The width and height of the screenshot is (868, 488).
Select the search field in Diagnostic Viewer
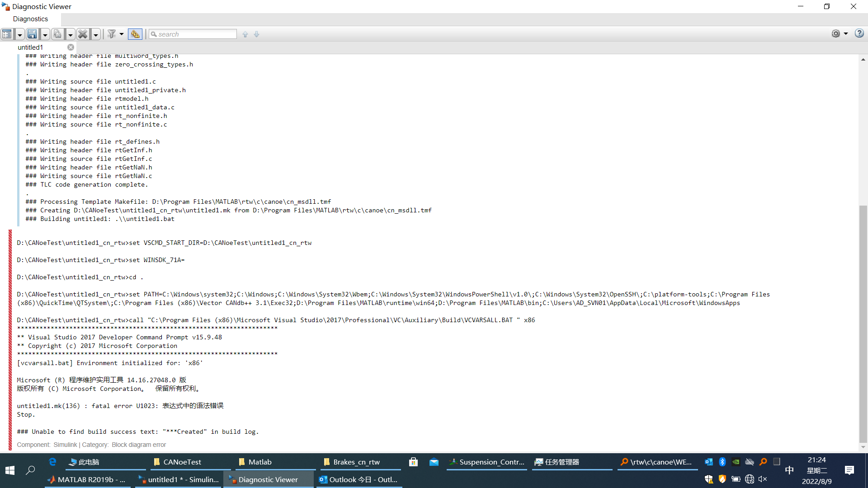pos(193,33)
